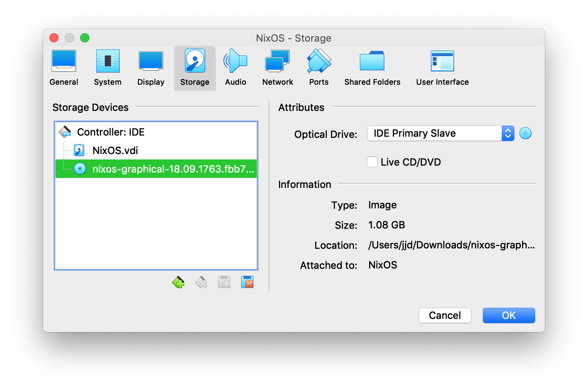Enable the Live CD/DVD checkbox
The width and height of the screenshot is (588, 389).
coord(372,162)
